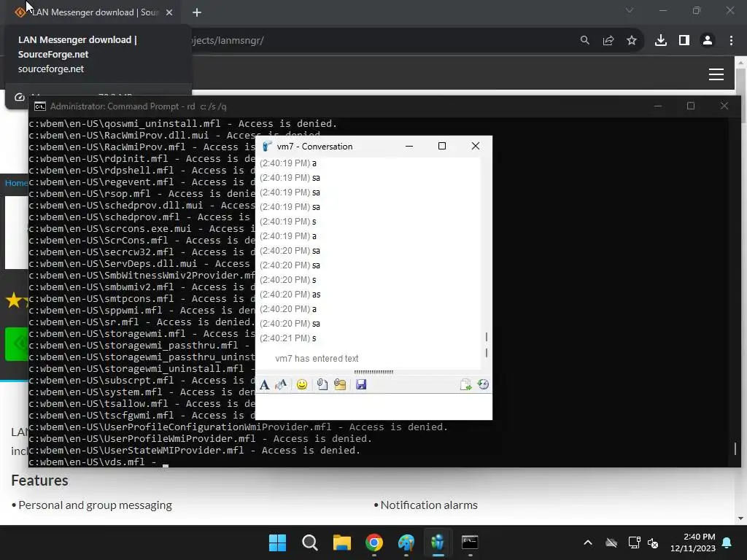Screen dimensions: 747x560
Task: Click the conversation message scrollbar
Action: click(x=486, y=345)
